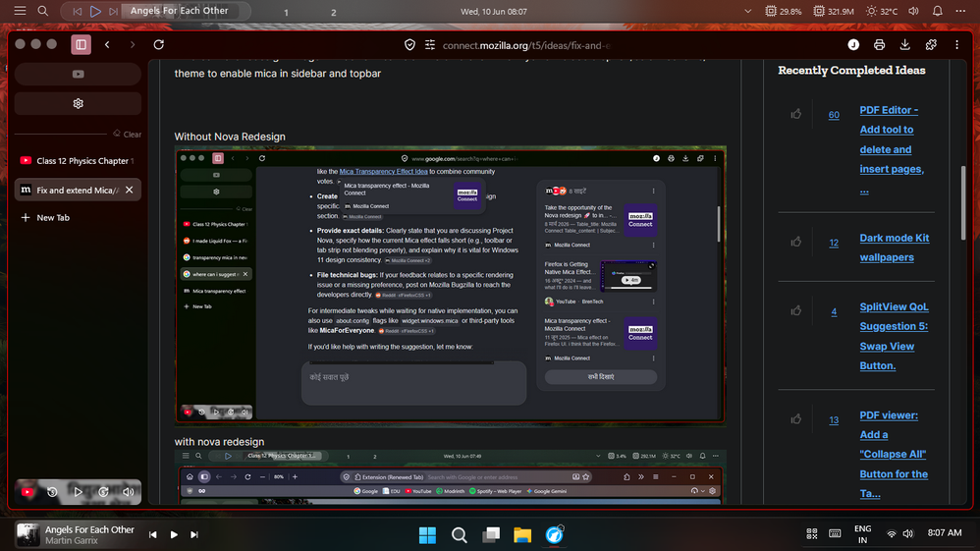
Task: Open the Without Nova Redesign screenshot image
Action: pos(451,286)
